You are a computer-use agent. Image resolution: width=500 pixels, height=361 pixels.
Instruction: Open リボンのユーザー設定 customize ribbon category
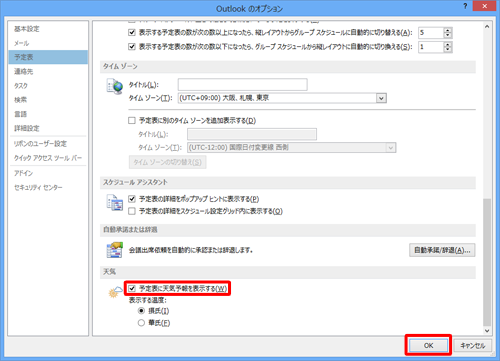(x=48, y=144)
